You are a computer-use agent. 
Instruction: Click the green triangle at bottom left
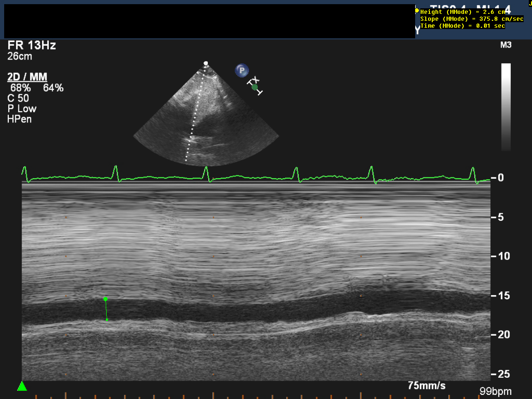(x=22, y=386)
